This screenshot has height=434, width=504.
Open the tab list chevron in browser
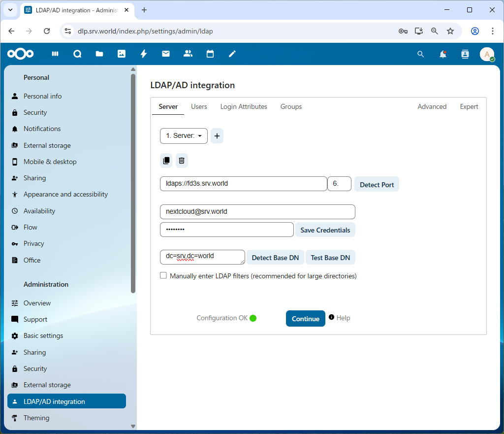10,10
